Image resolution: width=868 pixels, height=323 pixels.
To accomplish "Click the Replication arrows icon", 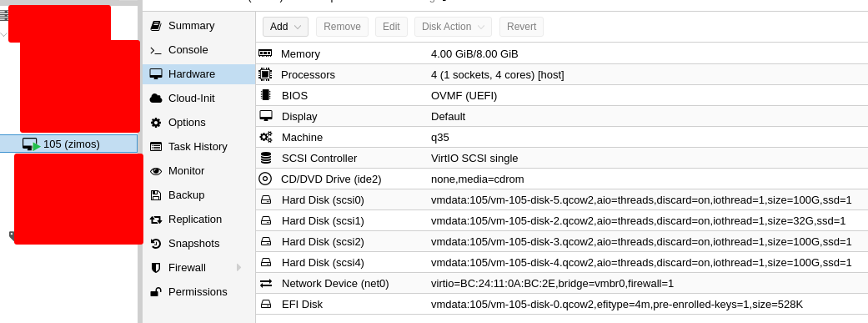I will coord(156,220).
